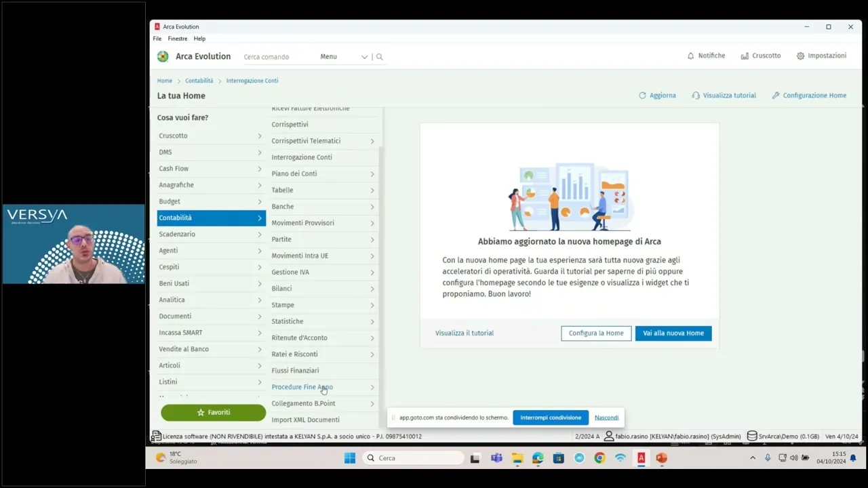Select Vendite al Banco in left menu
Screen dimensions: 868x488
211,349
